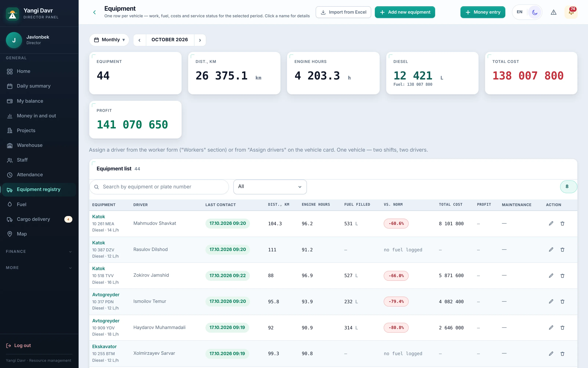Click the -60.6% vs norm badge
Viewport: 588px width, 368px height.
click(x=396, y=223)
